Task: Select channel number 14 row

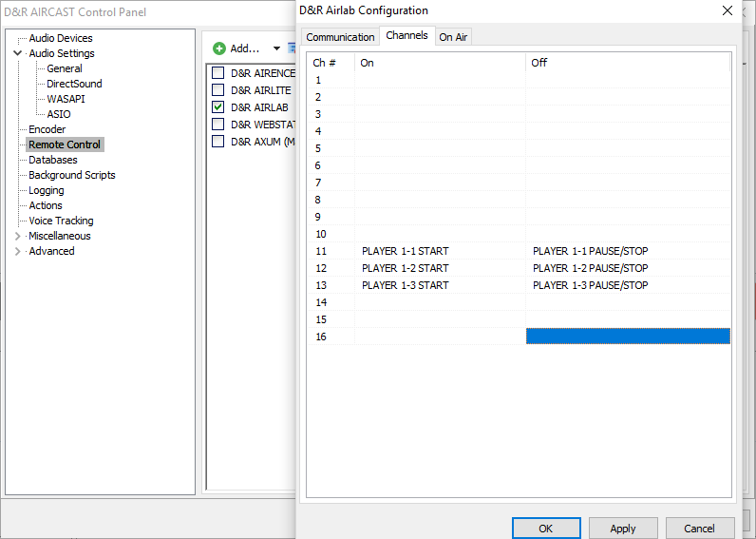Action: pos(519,302)
